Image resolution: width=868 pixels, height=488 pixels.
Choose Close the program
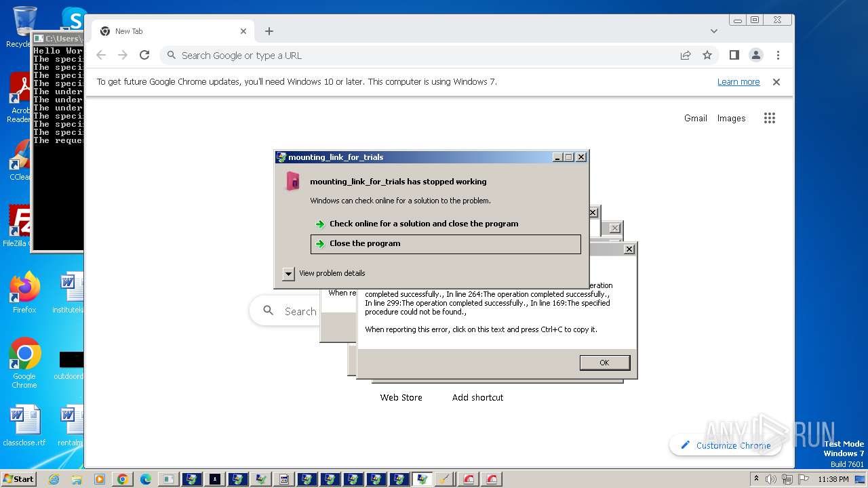(x=446, y=244)
